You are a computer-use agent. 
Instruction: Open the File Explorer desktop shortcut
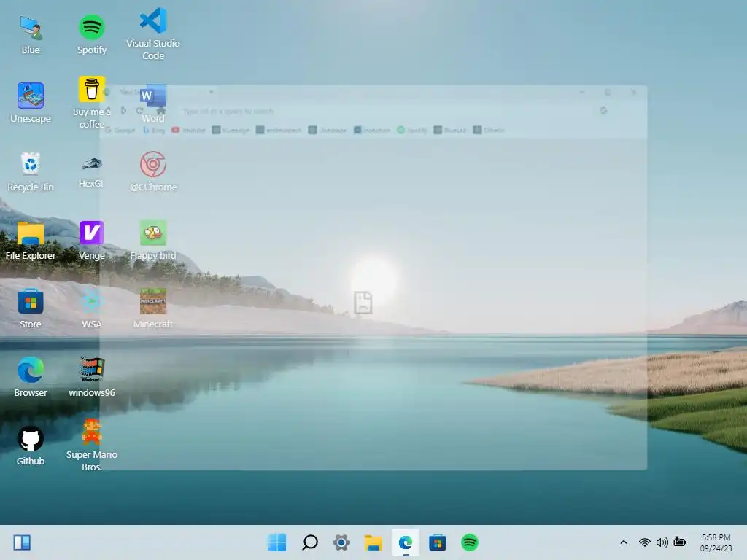pos(31,240)
